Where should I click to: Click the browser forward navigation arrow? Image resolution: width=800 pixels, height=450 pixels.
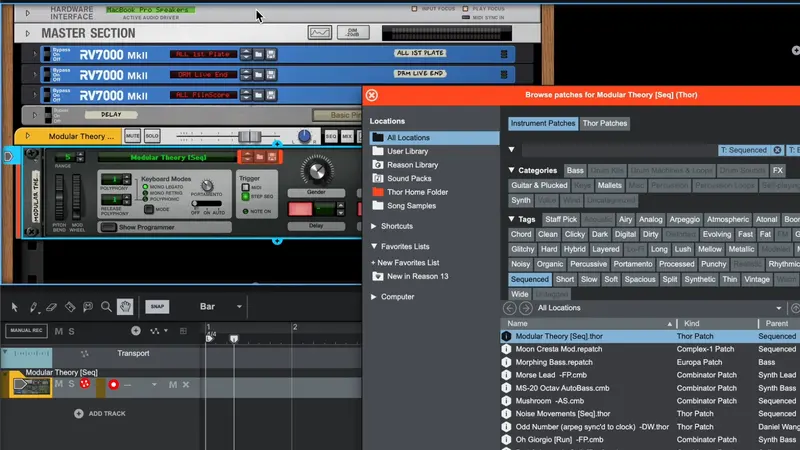coord(526,308)
